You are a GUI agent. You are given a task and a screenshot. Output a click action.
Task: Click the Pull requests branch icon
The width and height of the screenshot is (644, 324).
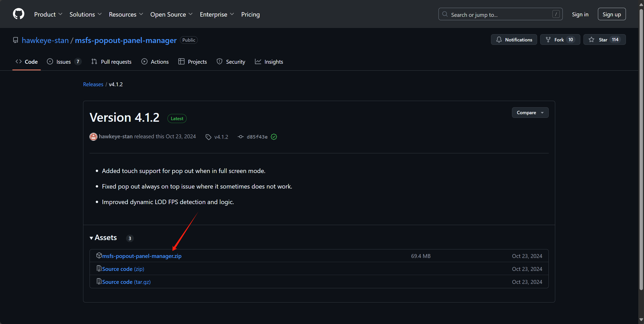pyautogui.click(x=94, y=62)
